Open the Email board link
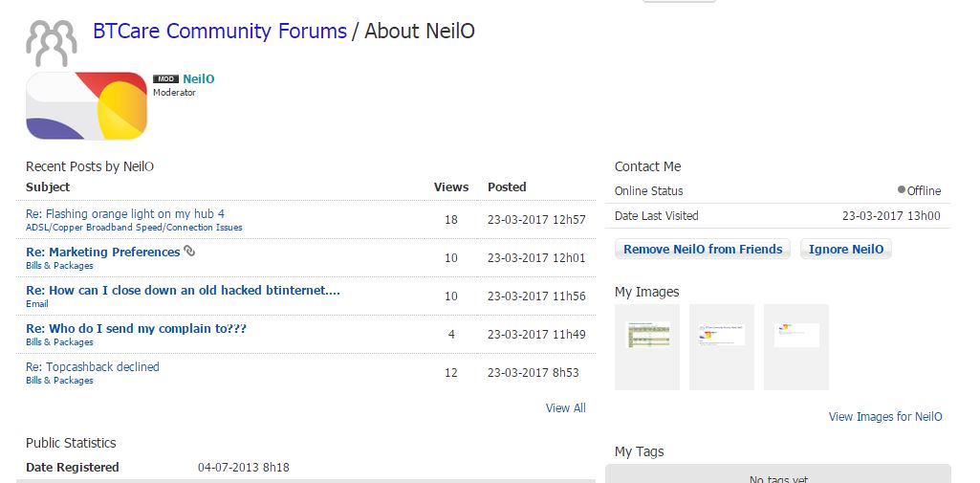Image resolution: width=980 pixels, height=483 pixels. point(37,304)
